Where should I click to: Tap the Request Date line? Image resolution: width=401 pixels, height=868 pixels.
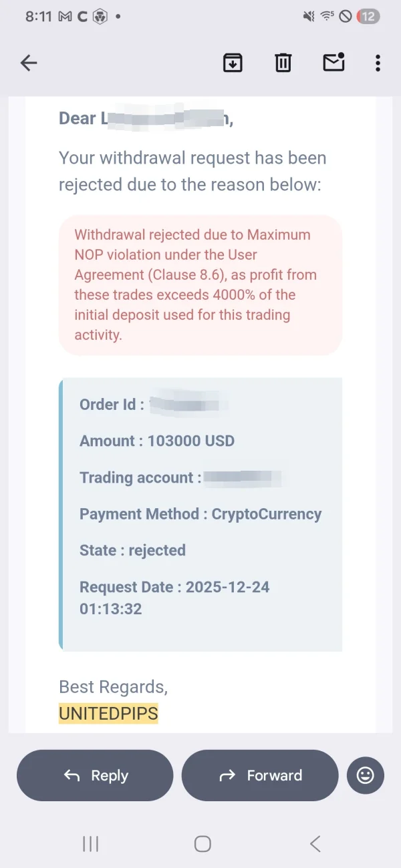(x=174, y=598)
